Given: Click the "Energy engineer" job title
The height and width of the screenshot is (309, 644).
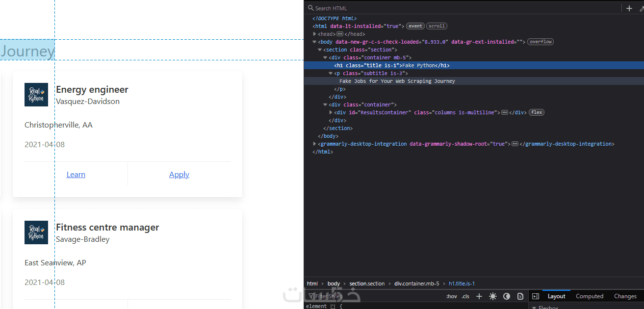Looking at the screenshot, I should point(92,89).
